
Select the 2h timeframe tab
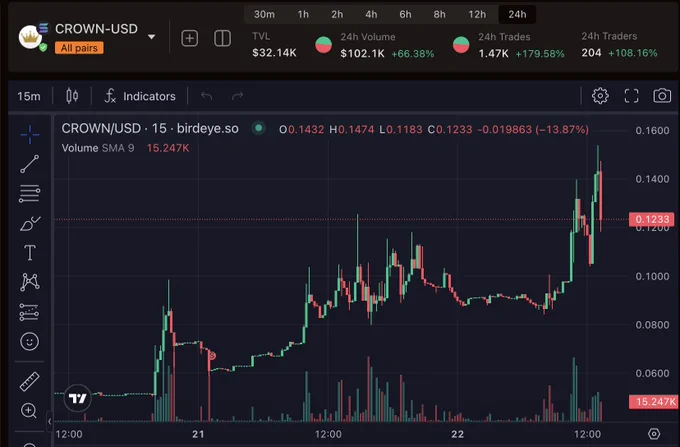pyautogui.click(x=337, y=14)
